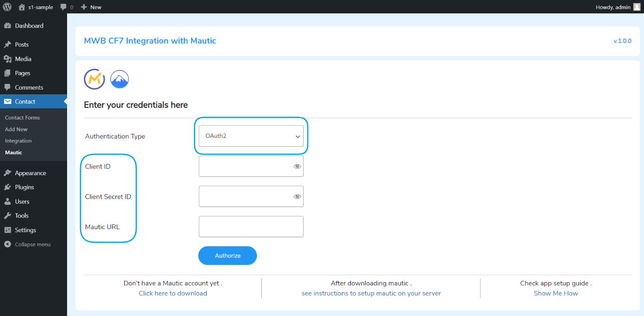Go to Contact Forms submenu
Viewport: 644px width, 316px height.
(22, 118)
